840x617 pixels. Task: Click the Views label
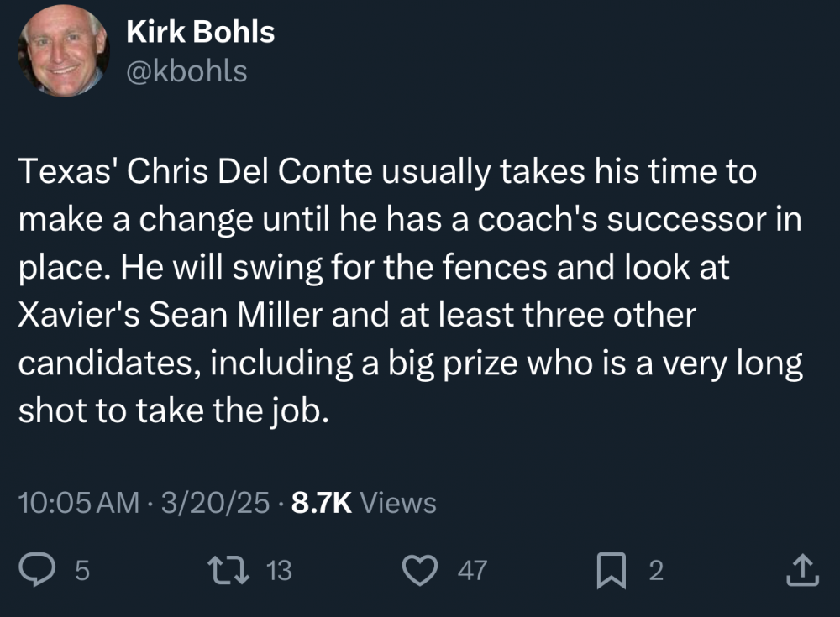pyautogui.click(x=398, y=503)
